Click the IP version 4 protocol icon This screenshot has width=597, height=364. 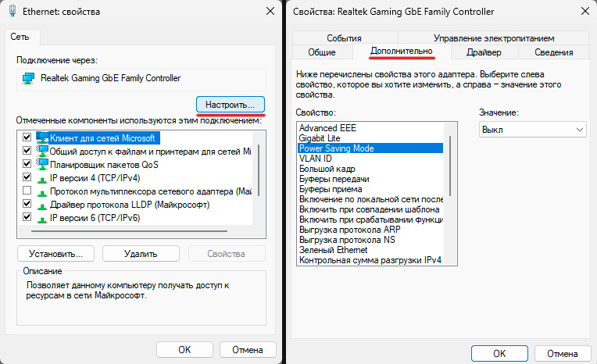[x=42, y=179]
